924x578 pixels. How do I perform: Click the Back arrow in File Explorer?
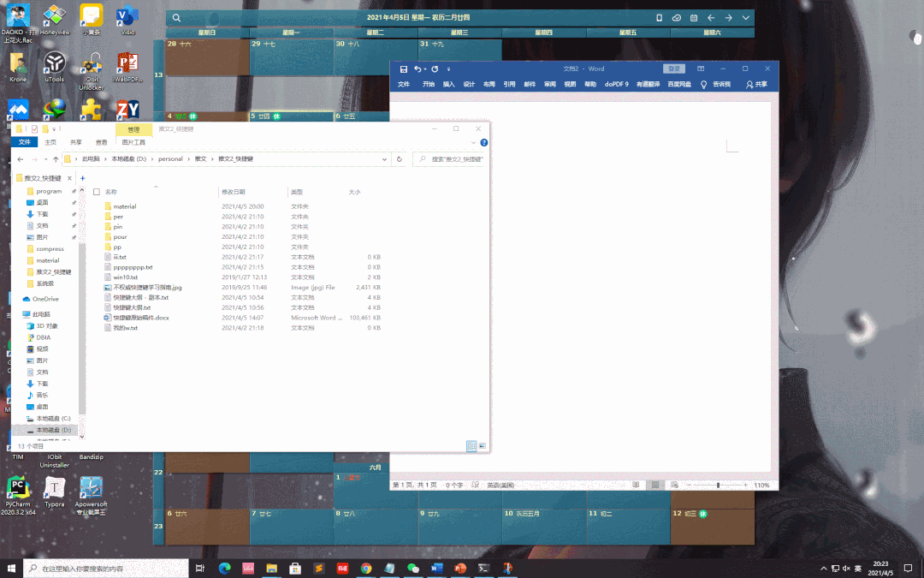[x=21, y=159]
